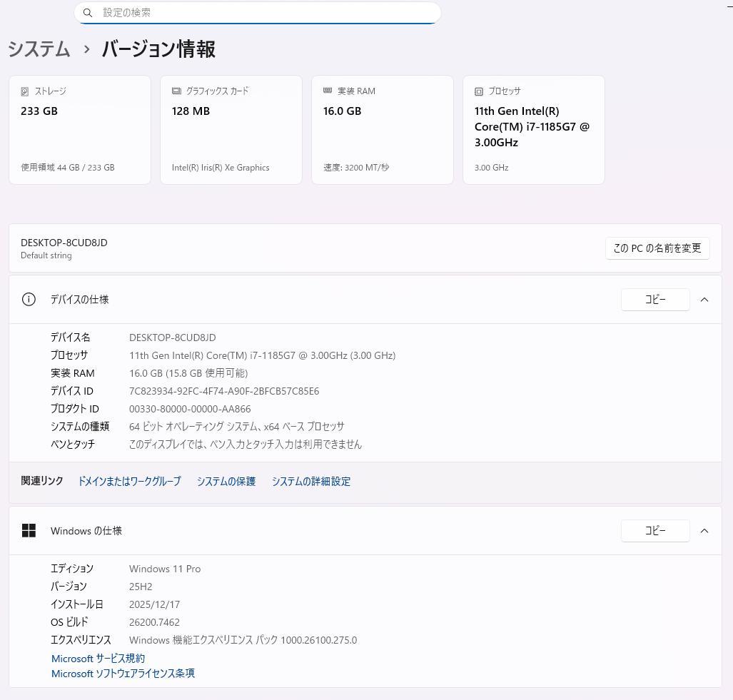
Task: Click the storage card icon above ストレージ
Action: click(x=25, y=91)
